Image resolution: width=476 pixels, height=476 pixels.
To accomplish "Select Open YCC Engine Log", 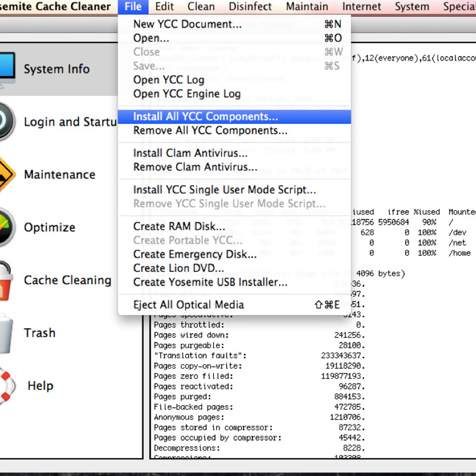I will (x=234, y=94).
